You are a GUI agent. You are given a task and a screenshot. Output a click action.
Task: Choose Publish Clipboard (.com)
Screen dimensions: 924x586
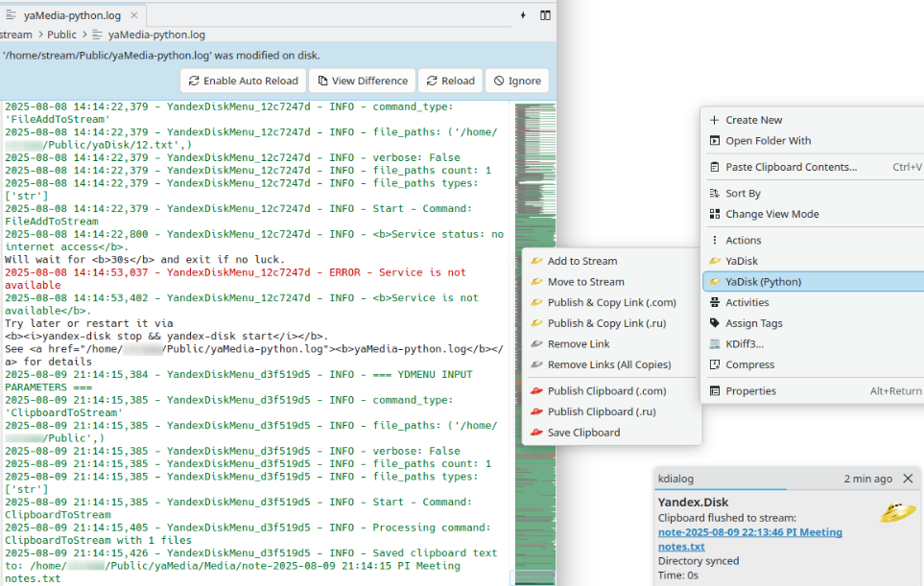pyautogui.click(x=611, y=391)
